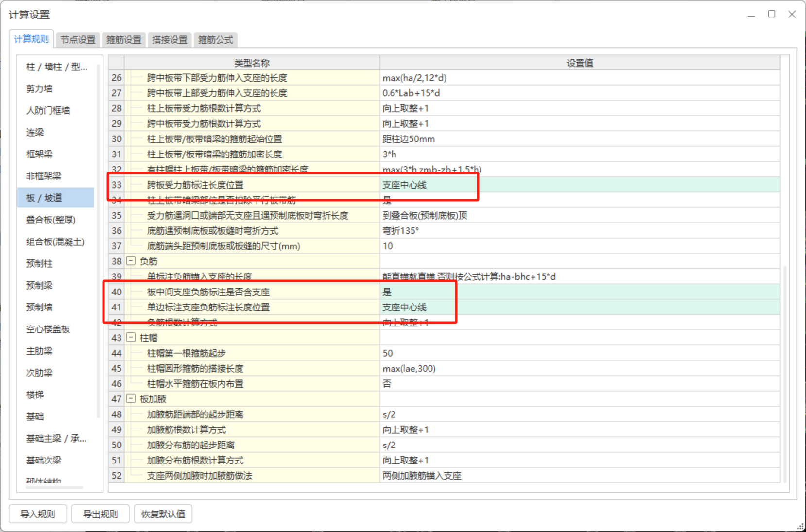
Task: Select 柱 / 墙柱 in the sidebar
Action: tap(56, 67)
